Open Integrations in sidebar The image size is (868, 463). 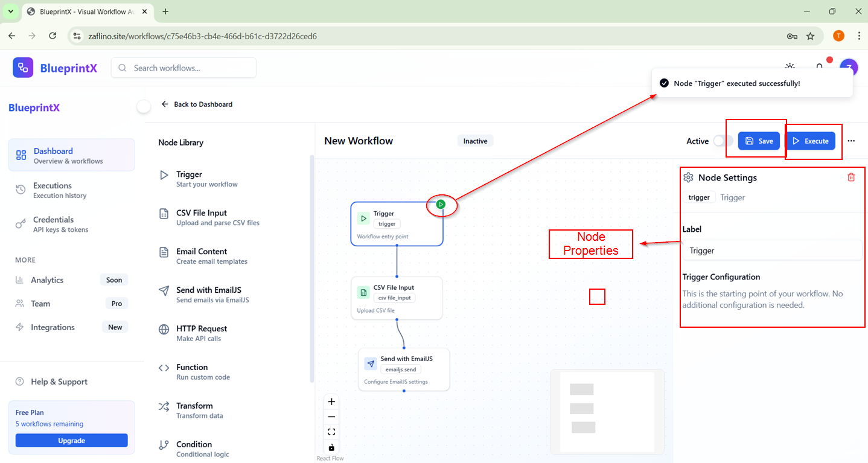(x=72, y=327)
